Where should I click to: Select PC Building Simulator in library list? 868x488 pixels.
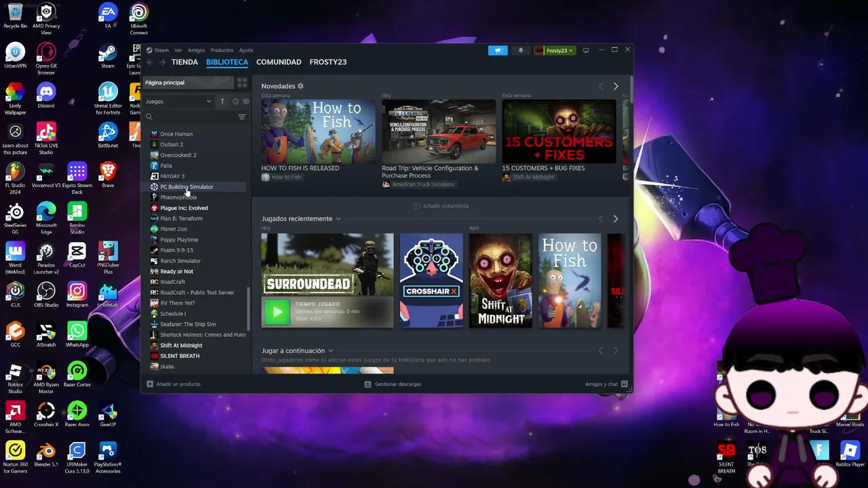click(186, 187)
